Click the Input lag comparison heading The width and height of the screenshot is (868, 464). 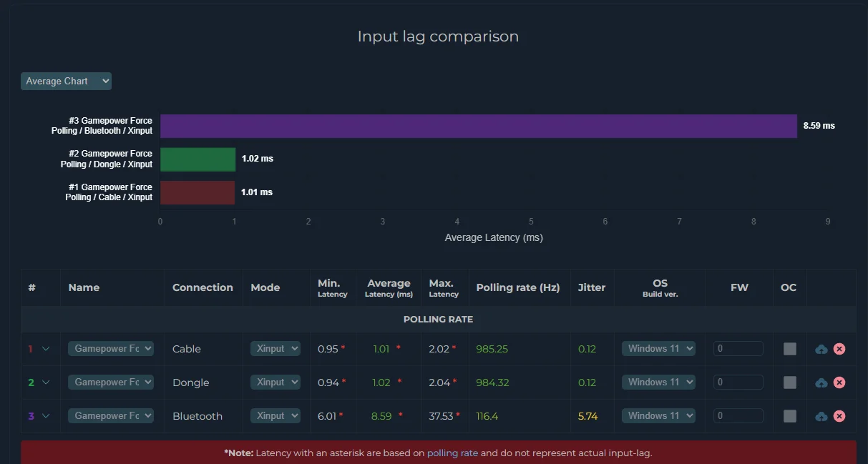[438, 36]
